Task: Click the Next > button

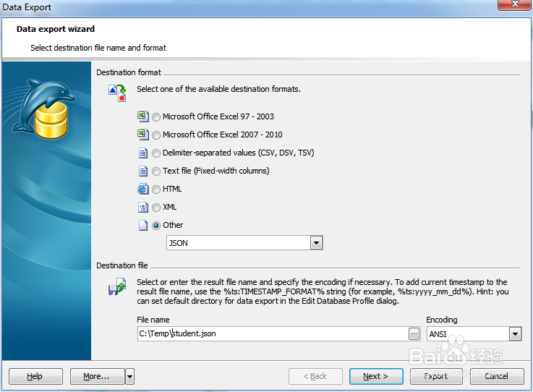Action: pos(376,376)
